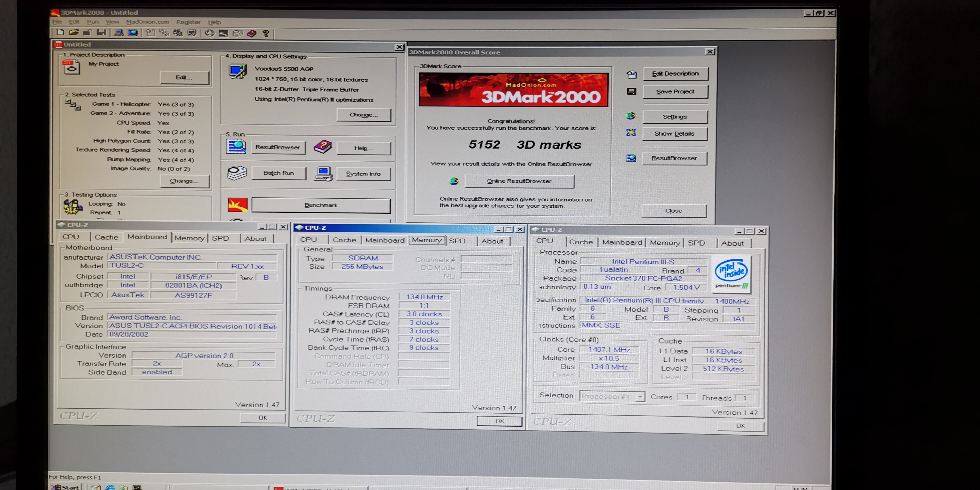Open the MadOnion.com menu
Screen dimensions: 980x490
pos(148,22)
